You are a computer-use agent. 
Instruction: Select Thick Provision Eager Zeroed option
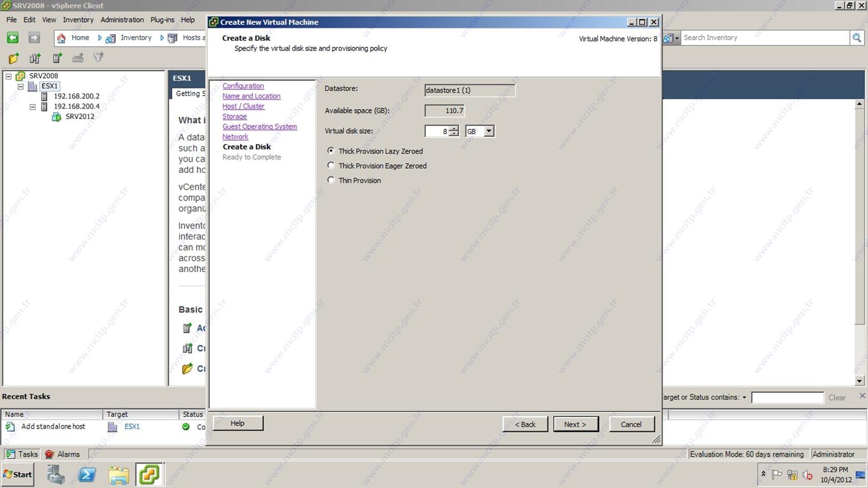(331, 165)
